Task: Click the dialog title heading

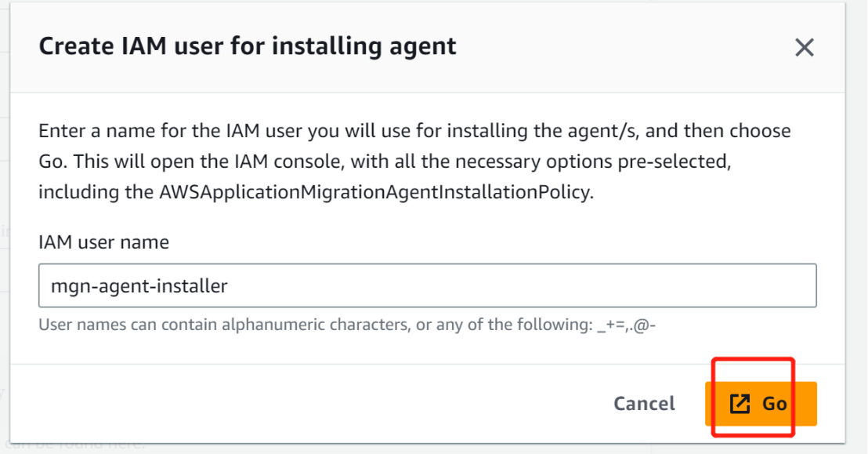Action: tap(248, 46)
